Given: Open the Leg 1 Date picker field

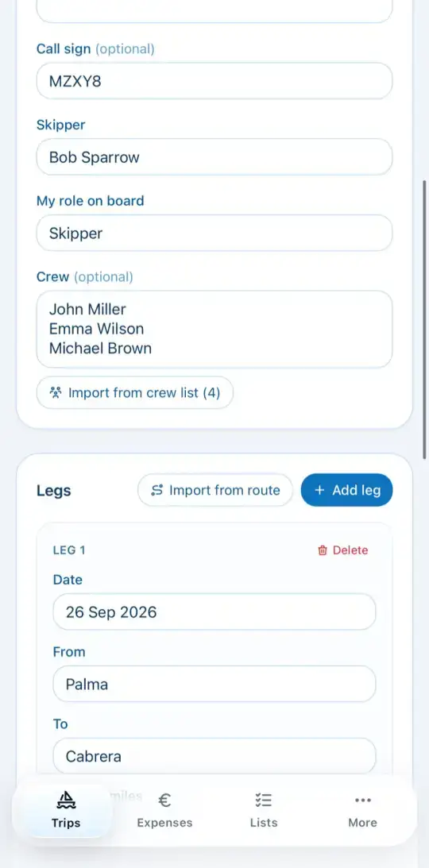Looking at the screenshot, I should pyautogui.click(x=214, y=611).
